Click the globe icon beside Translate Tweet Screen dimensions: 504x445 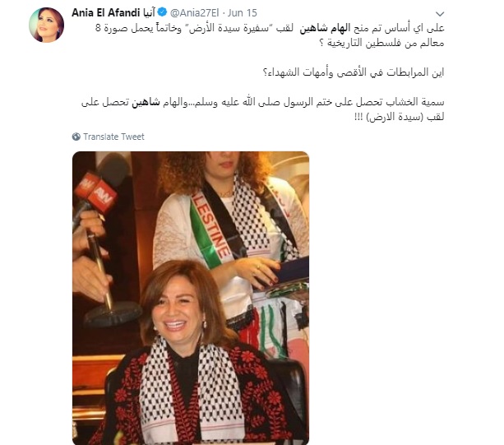pos(76,137)
